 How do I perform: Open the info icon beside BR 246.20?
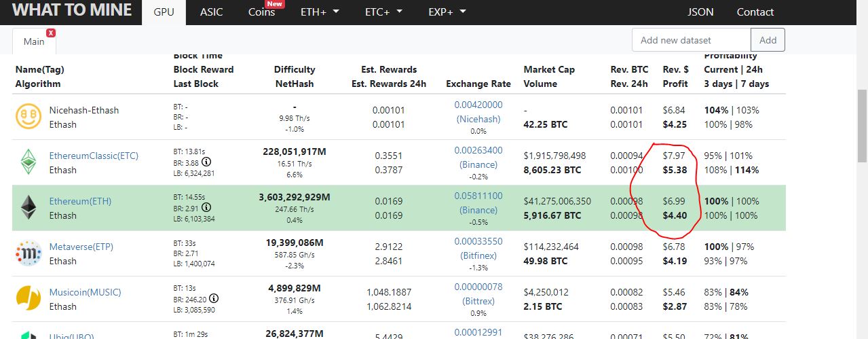pyautogui.click(x=214, y=298)
